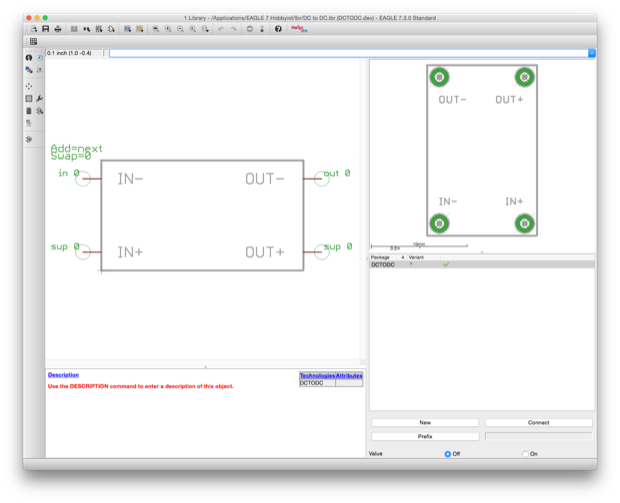620x503 pixels.
Task: Click the Prefix button
Action: coord(425,437)
